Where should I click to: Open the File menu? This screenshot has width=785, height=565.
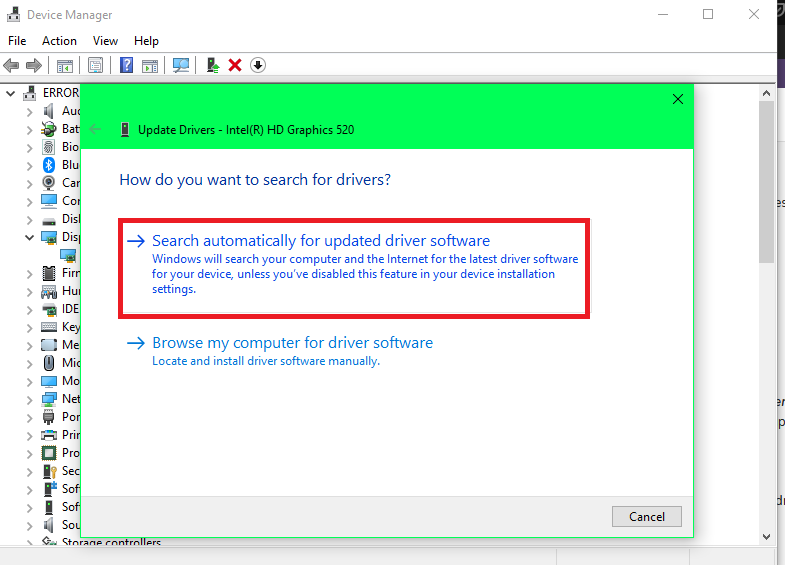17,41
